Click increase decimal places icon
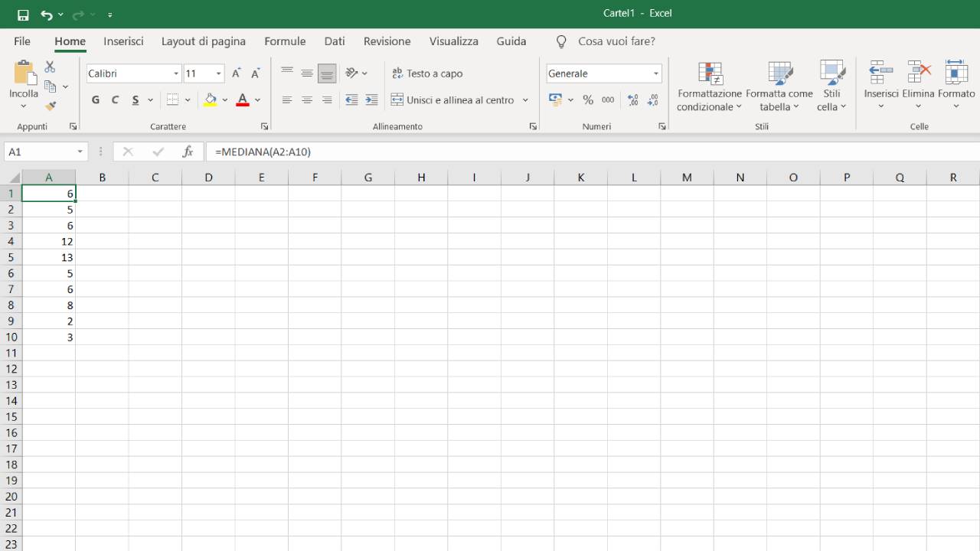This screenshot has height=551, width=980. point(633,99)
